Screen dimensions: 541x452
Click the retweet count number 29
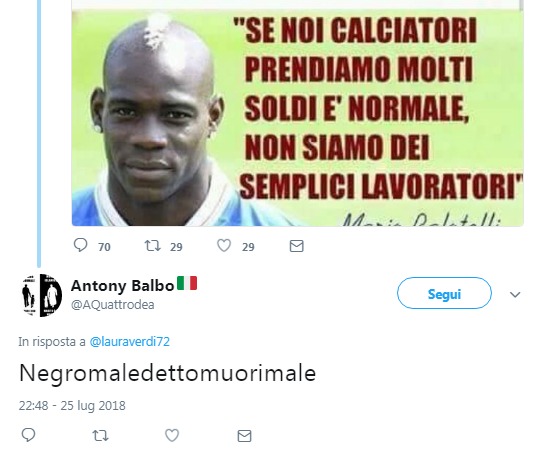(176, 247)
